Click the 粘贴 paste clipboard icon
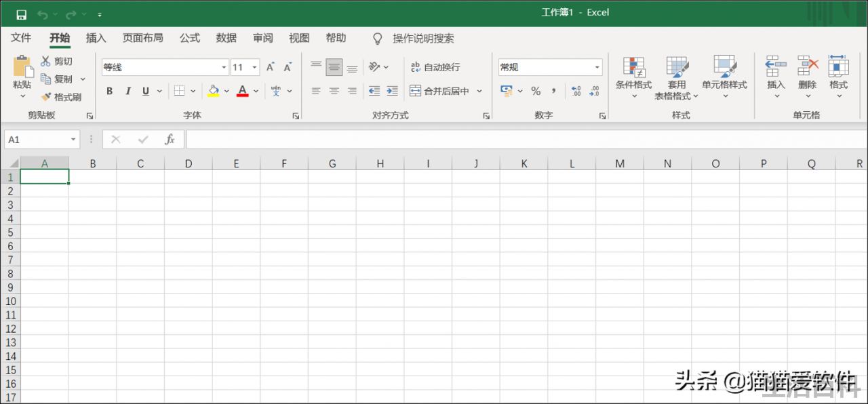Viewport: 868px width, 404px height. pos(22,66)
